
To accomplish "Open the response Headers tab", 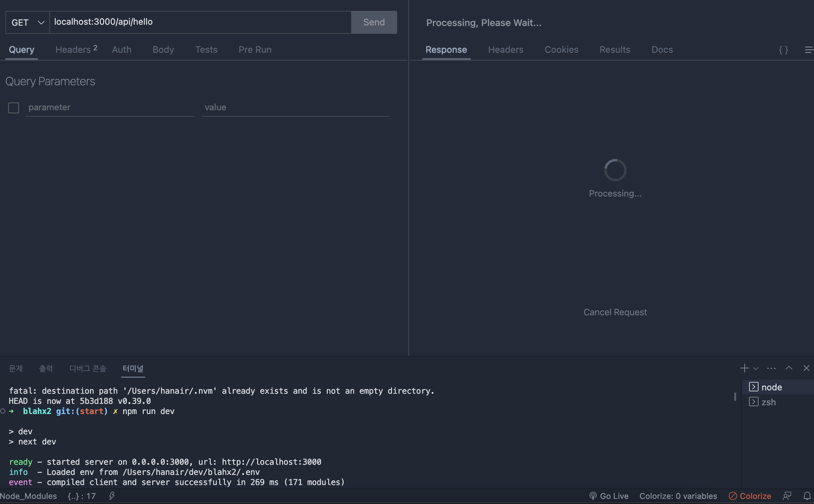I will pyautogui.click(x=506, y=50).
